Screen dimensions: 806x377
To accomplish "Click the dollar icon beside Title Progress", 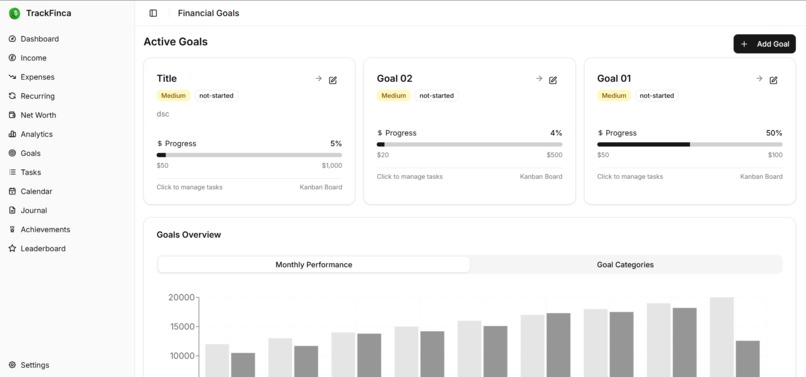I will point(160,144).
